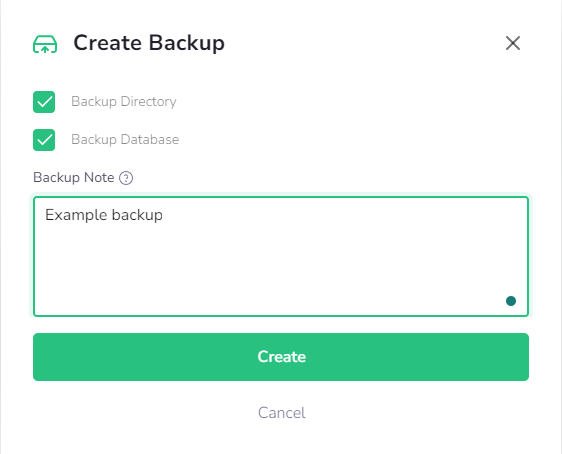The height and width of the screenshot is (454, 562).
Task: Disable the Backup Database checkbox
Action: [x=44, y=140]
